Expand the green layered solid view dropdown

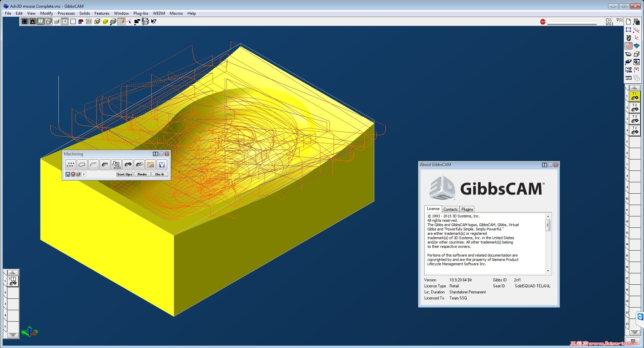point(113,21)
